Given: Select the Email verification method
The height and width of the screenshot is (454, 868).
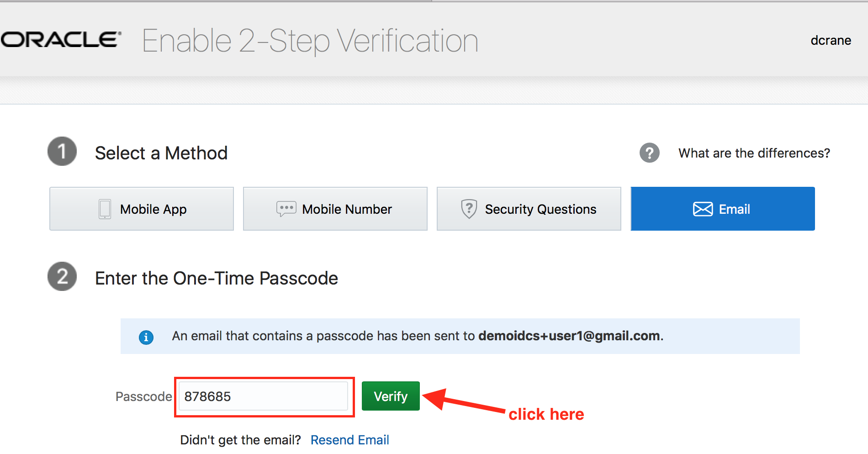Looking at the screenshot, I should 723,209.
